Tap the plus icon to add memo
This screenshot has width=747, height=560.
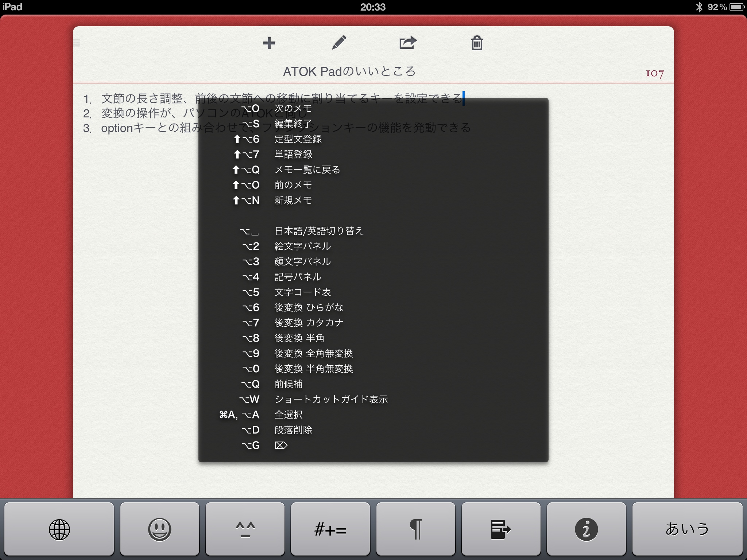pos(269,43)
